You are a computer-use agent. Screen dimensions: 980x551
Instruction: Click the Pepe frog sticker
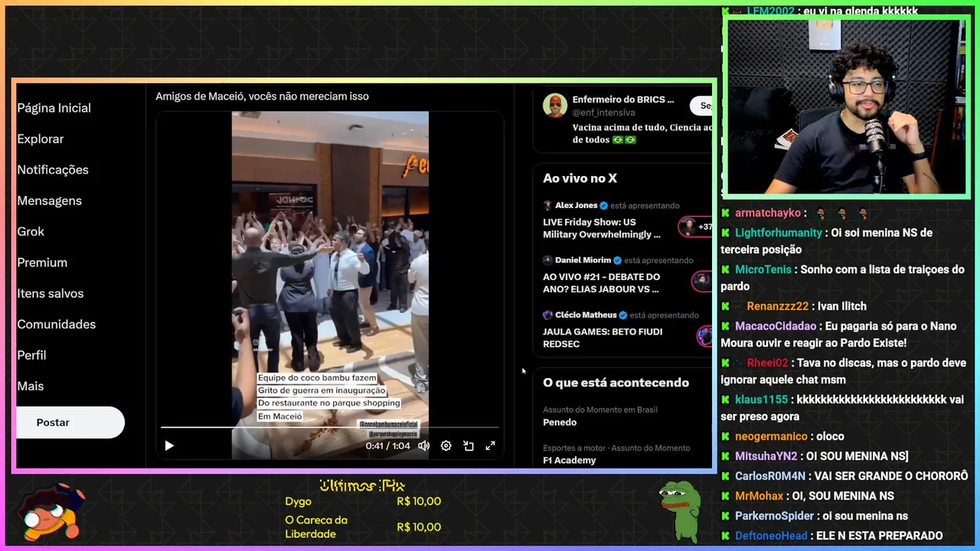[x=681, y=510]
